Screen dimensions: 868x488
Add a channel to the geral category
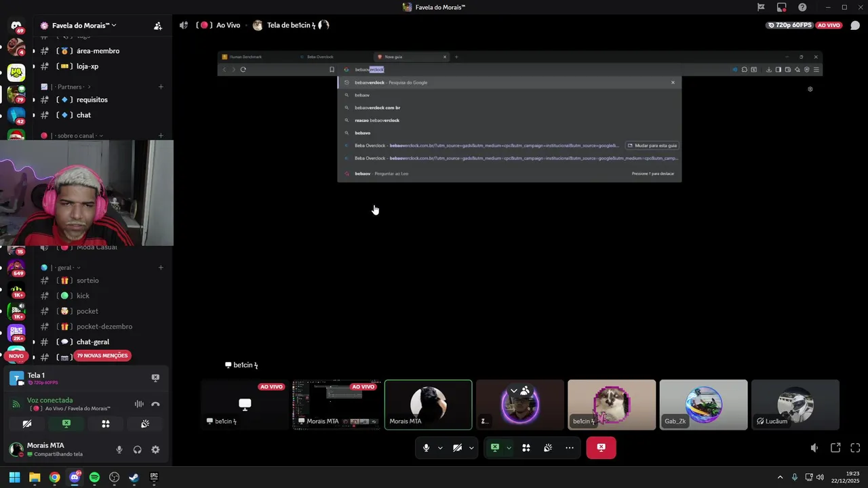click(161, 268)
